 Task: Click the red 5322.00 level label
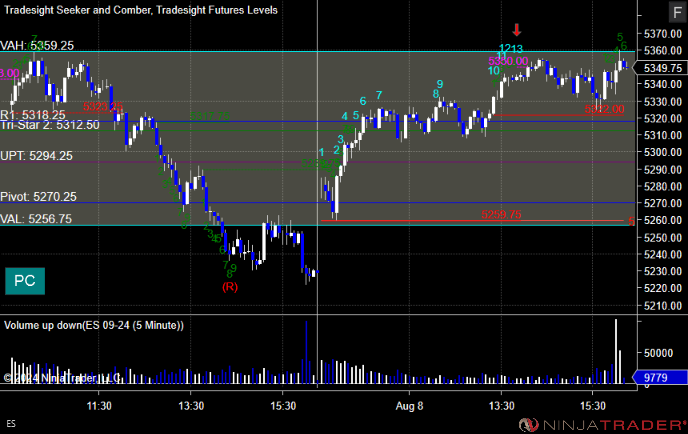point(604,109)
